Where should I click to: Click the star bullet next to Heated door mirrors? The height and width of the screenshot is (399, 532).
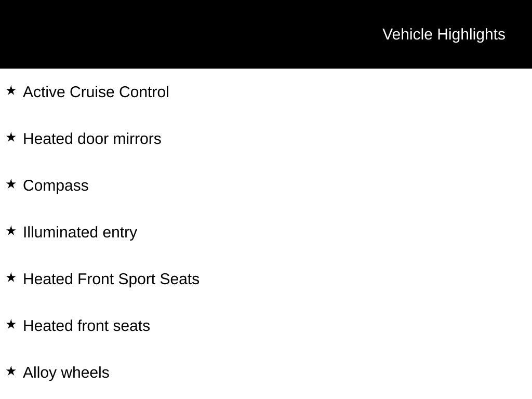point(11,138)
